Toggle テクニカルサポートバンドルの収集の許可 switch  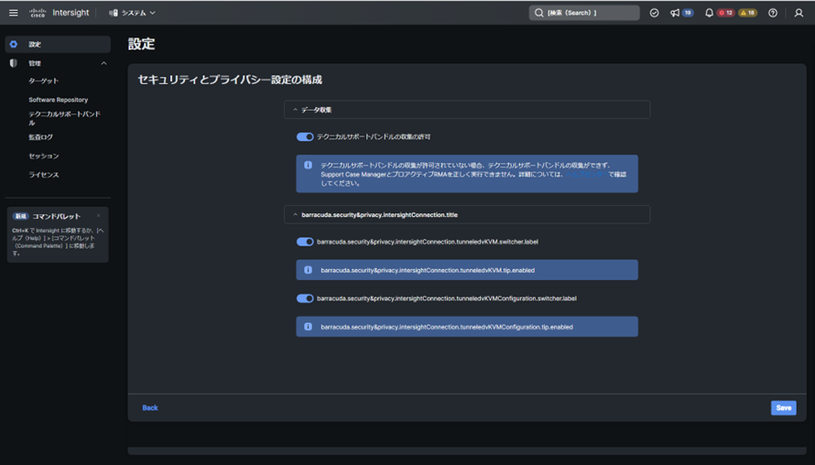coord(305,137)
